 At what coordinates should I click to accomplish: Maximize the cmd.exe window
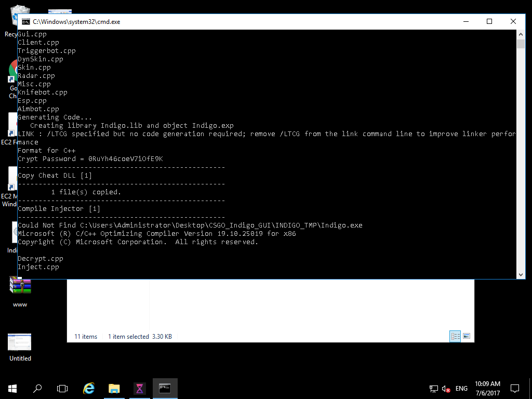pos(489,22)
